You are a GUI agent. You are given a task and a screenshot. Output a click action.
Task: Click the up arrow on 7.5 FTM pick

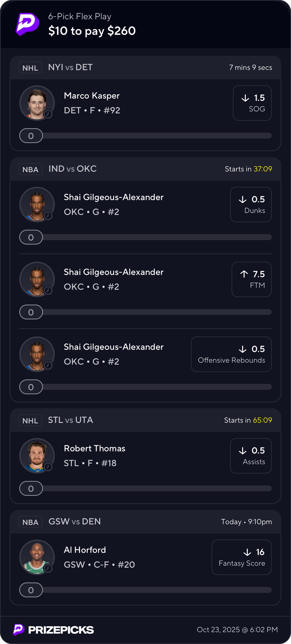point(244,274)
